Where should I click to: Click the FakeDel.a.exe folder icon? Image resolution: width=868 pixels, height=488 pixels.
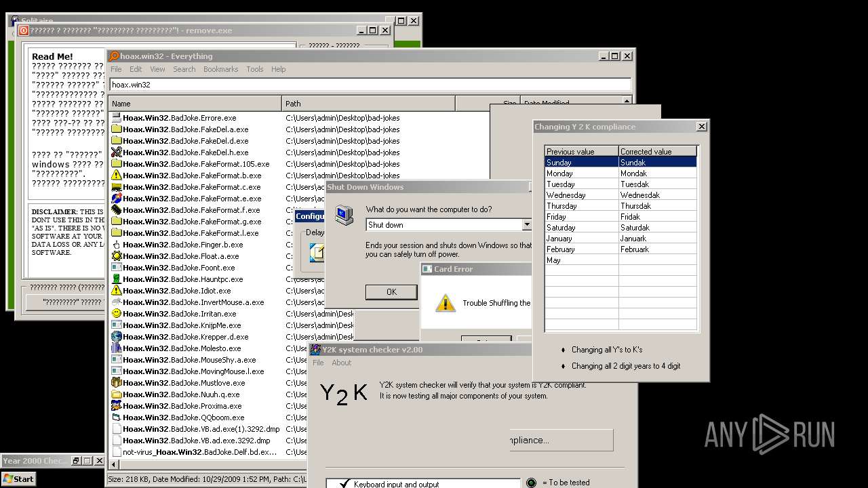117,129
